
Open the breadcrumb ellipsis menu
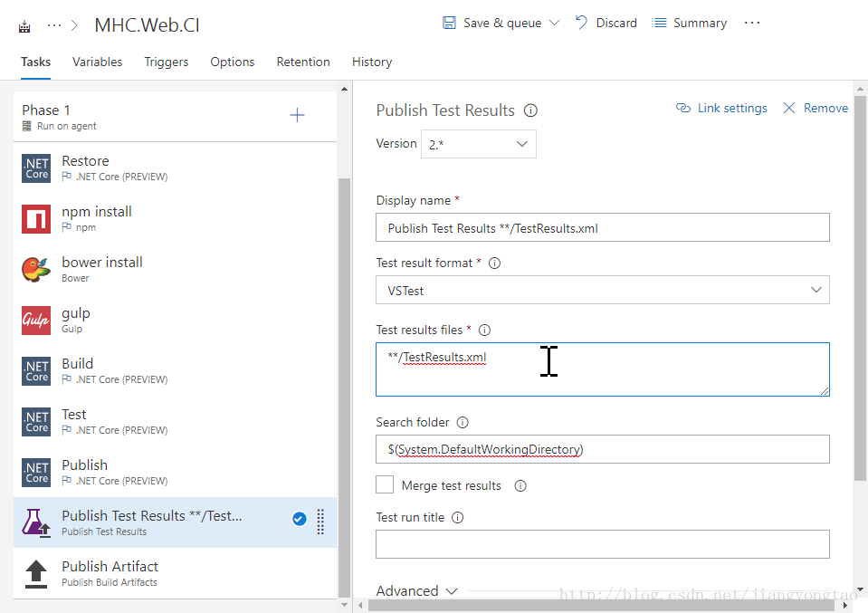(x=54, y=25)
